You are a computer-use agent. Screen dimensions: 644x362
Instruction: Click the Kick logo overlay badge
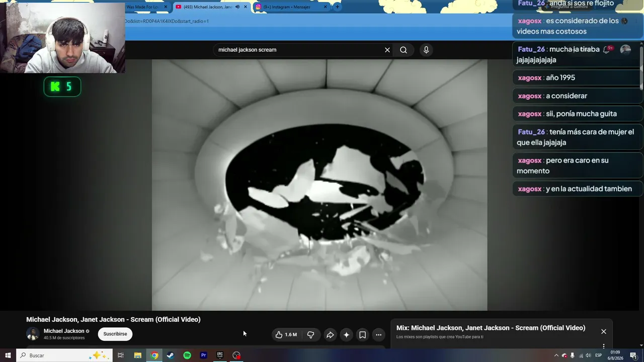click(62, 87)
